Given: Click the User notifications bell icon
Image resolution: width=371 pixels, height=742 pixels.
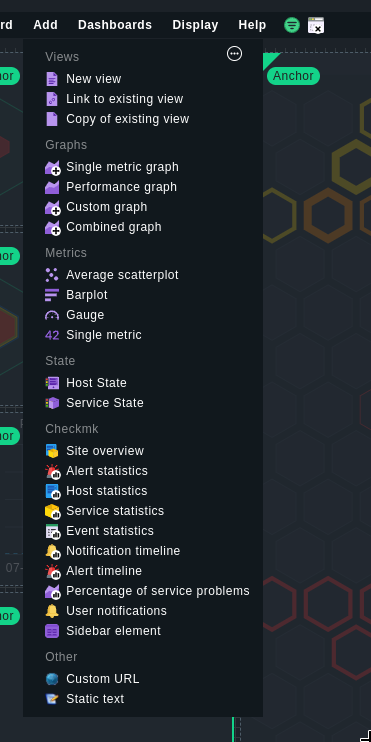Looking at the screenshot, I should pos(52,611).
